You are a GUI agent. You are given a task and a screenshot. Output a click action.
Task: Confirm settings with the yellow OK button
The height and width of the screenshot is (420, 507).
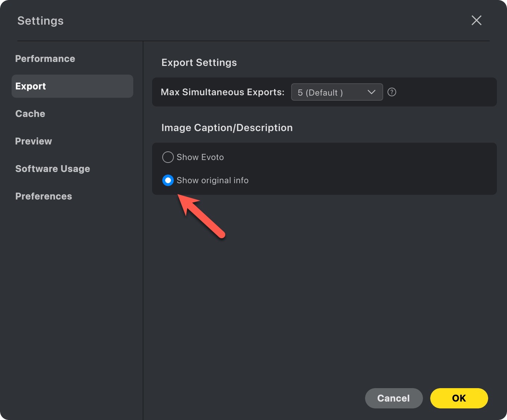(459, 398)
